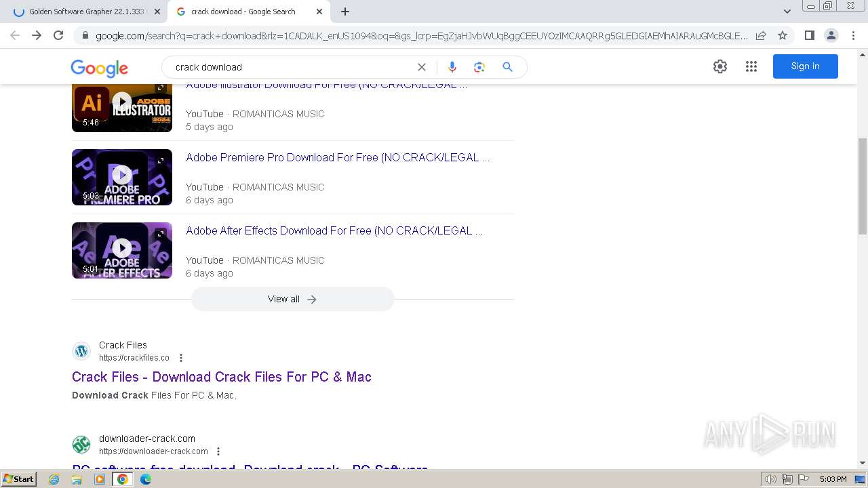Open Adobe Illustrator Download For Free link
Screen dimensions: 868x488
click(x=326, y=87)
